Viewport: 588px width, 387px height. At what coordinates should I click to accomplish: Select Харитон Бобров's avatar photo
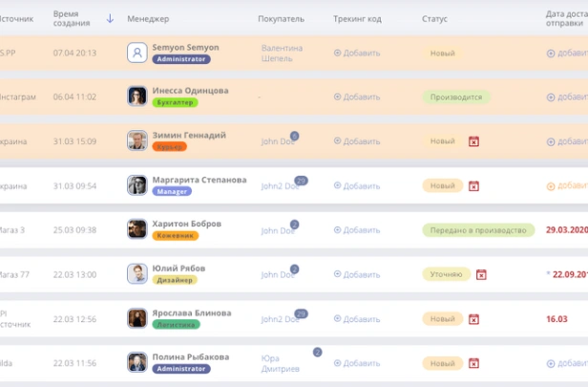coord(136,229)
